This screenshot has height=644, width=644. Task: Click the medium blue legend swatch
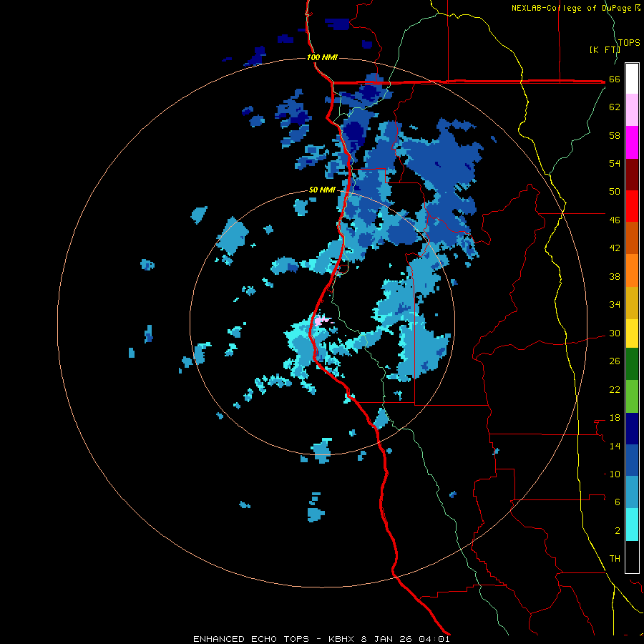632,460
